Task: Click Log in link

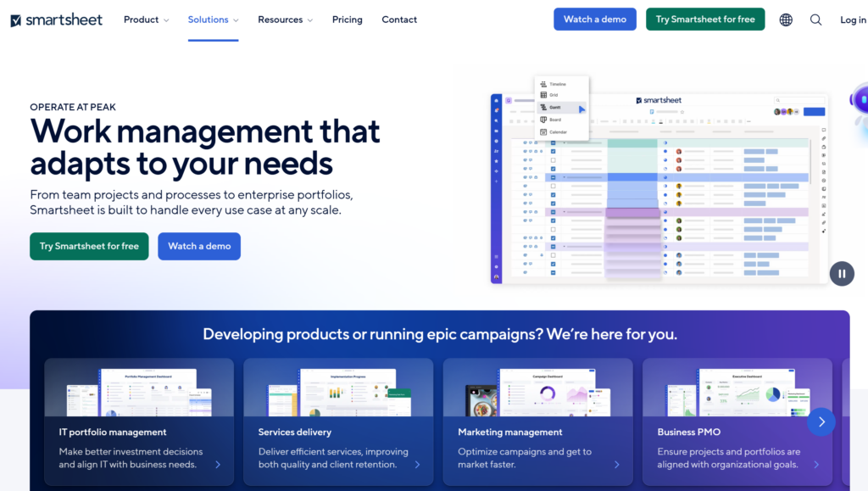Action: (853, 20)
